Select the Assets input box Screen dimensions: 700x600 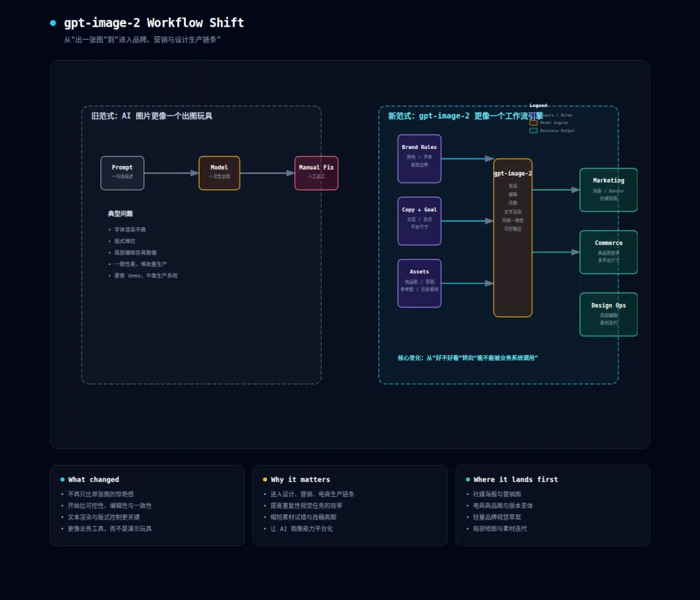tap(419, 283)
